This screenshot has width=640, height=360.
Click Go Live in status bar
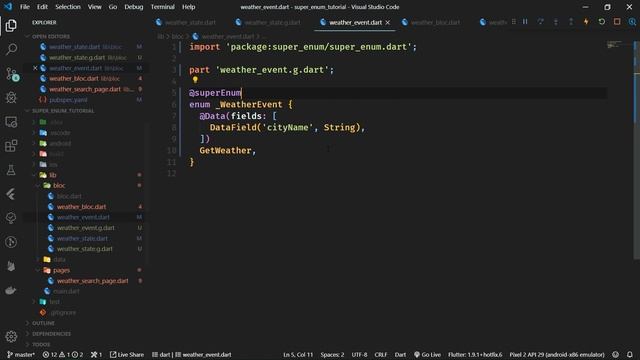tap(427, 354)
